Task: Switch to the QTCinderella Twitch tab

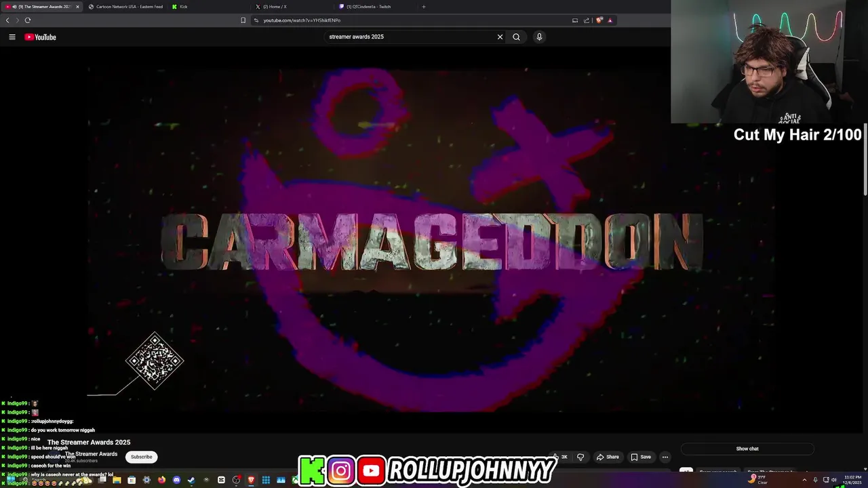Action: tap(376, 7)
